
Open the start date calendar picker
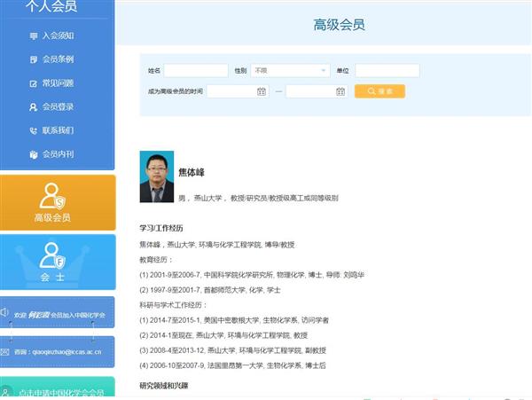pos(262,91)
